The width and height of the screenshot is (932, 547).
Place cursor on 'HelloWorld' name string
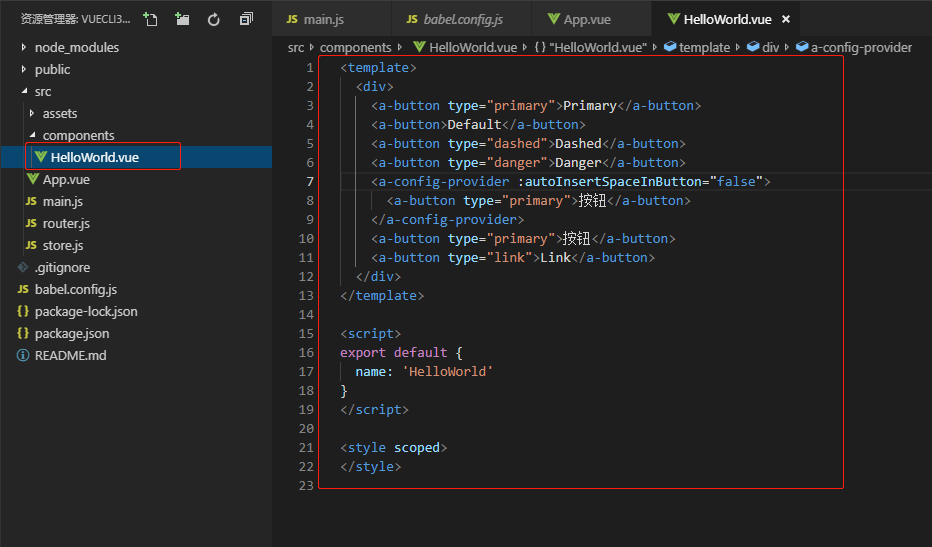[x=448, y=372]
